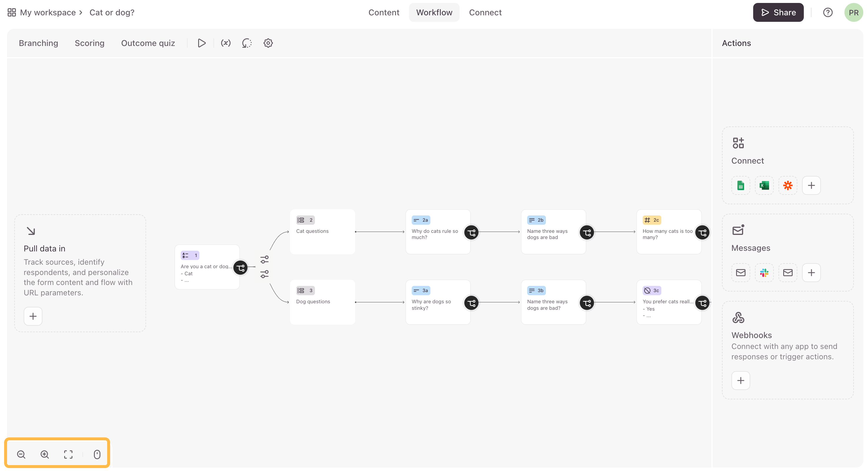This screenshot has width=868, height=471.
Task: Click the upper rule sliders icon after question 1
Action: point(264,259)
